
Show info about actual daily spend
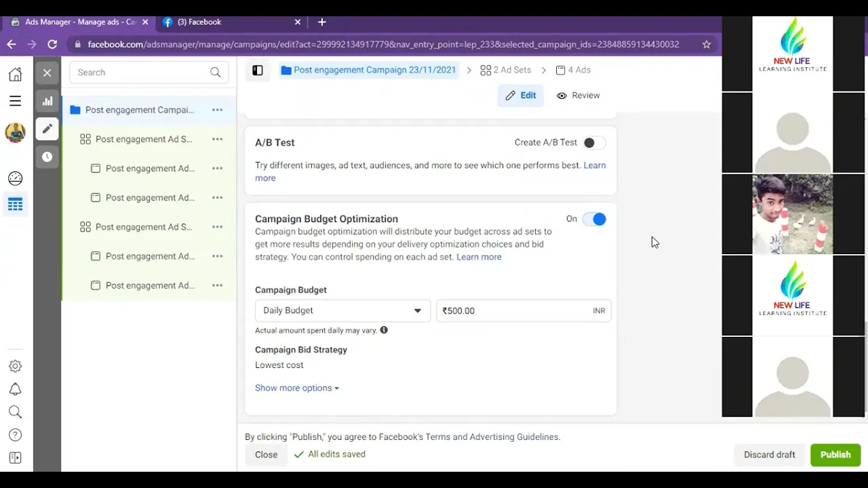[384, 330]
